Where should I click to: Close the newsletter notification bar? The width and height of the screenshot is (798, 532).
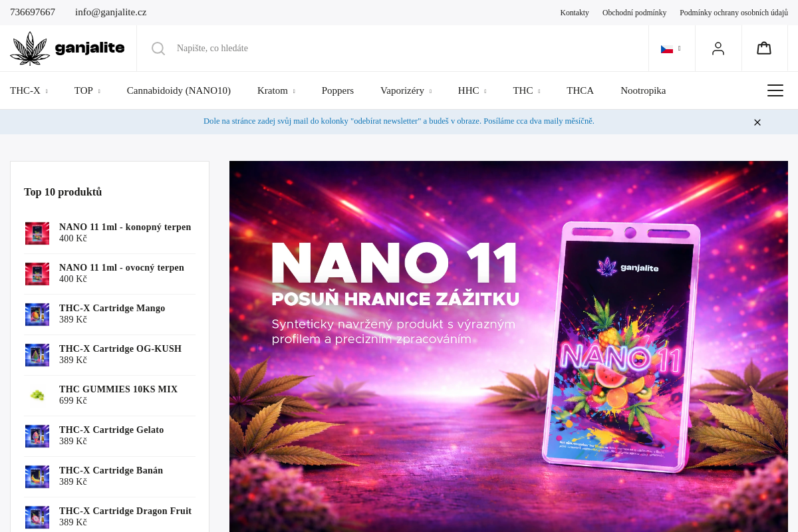[757, 122]
